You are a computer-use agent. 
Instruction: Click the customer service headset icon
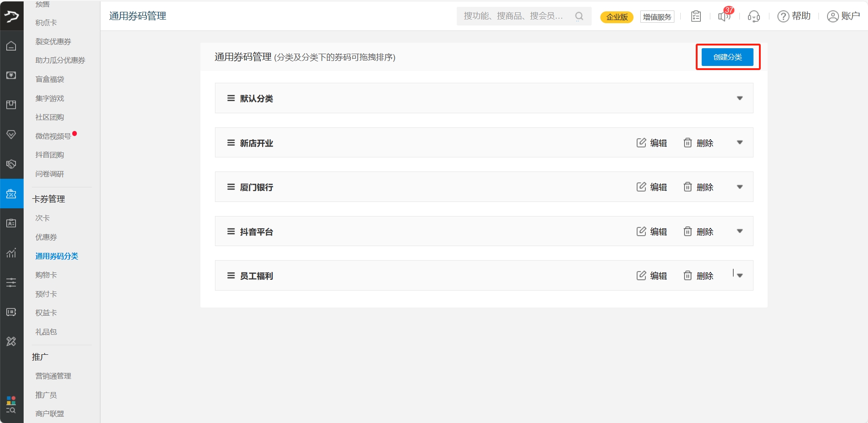click(x=754, y=16)
